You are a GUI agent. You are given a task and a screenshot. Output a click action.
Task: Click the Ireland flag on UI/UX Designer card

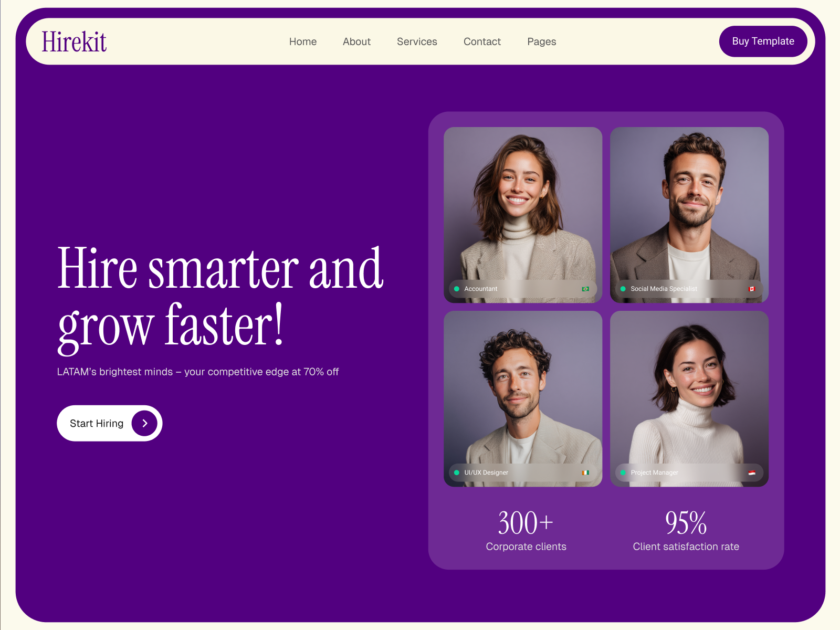[585, 472]
